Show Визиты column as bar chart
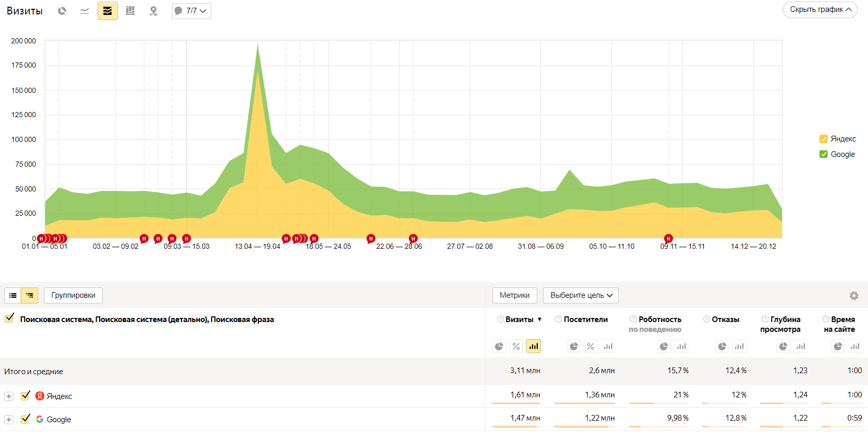Screen dimensions: 868x432 (533, 346)
